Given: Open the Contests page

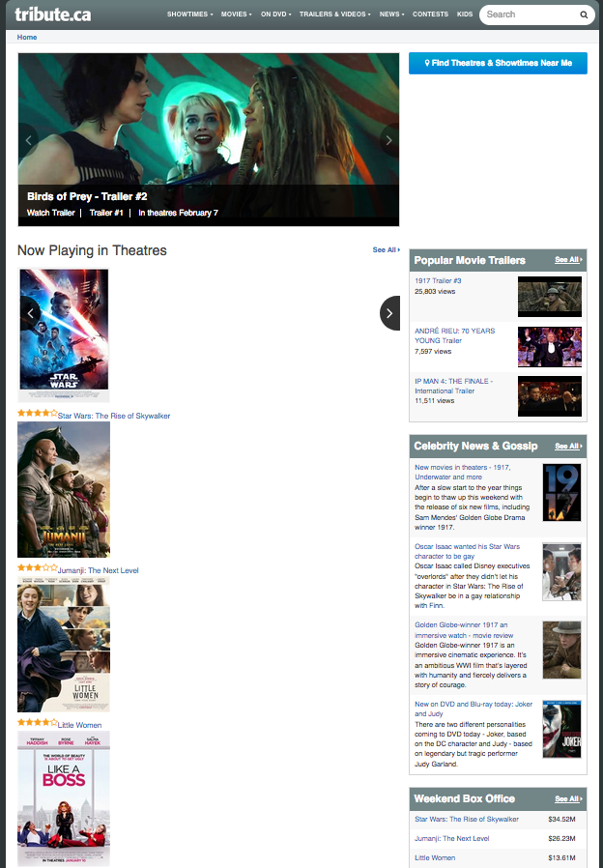Looking at the screenshot, I should (x=430, y=14).
